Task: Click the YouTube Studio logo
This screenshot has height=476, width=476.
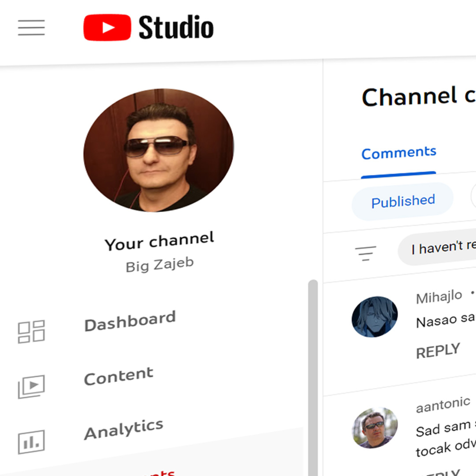Action: pos(149,27)
